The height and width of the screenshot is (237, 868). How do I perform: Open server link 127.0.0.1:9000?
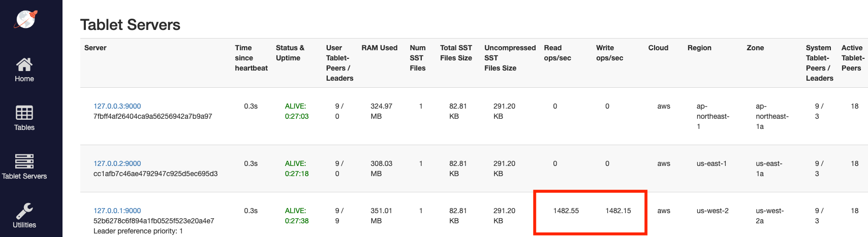pyautogui.click(x=117, y=211)
